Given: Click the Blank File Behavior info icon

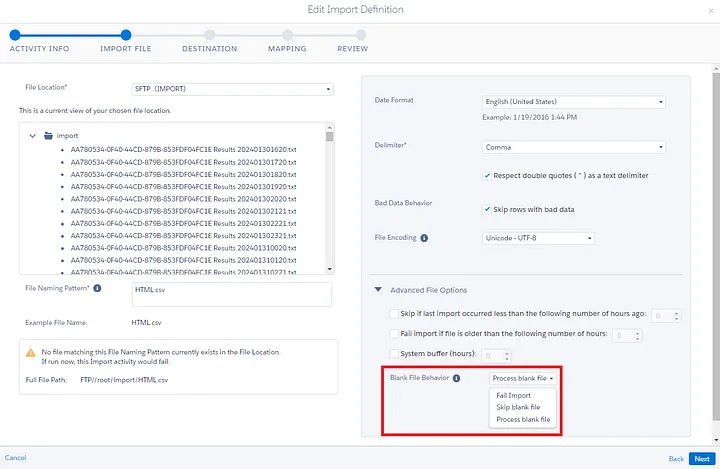Looking at the screenshot, I should [x=456, y=378].
